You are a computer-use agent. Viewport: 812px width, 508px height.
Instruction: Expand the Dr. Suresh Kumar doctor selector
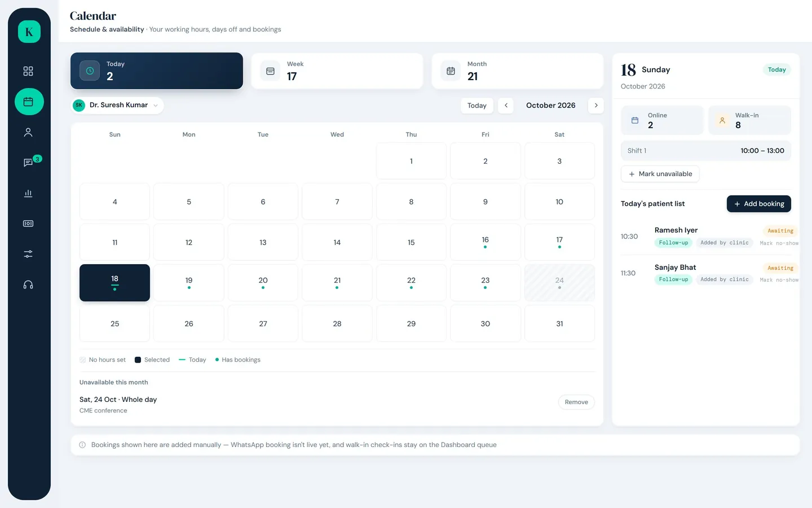click(117, 105)
